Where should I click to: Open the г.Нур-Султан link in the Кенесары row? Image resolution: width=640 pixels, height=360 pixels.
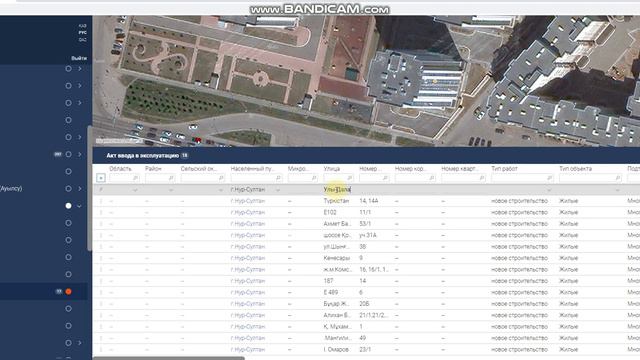[x=248, y=258]
